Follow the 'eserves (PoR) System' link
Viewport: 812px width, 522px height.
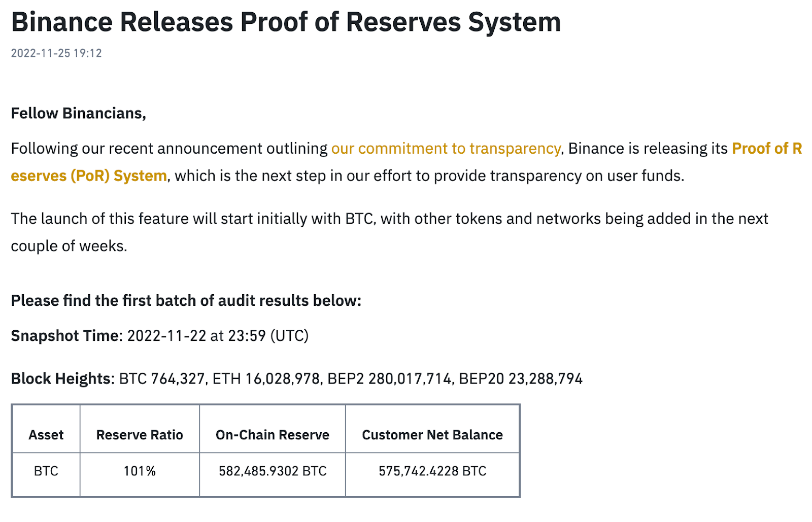coord(89,176)
